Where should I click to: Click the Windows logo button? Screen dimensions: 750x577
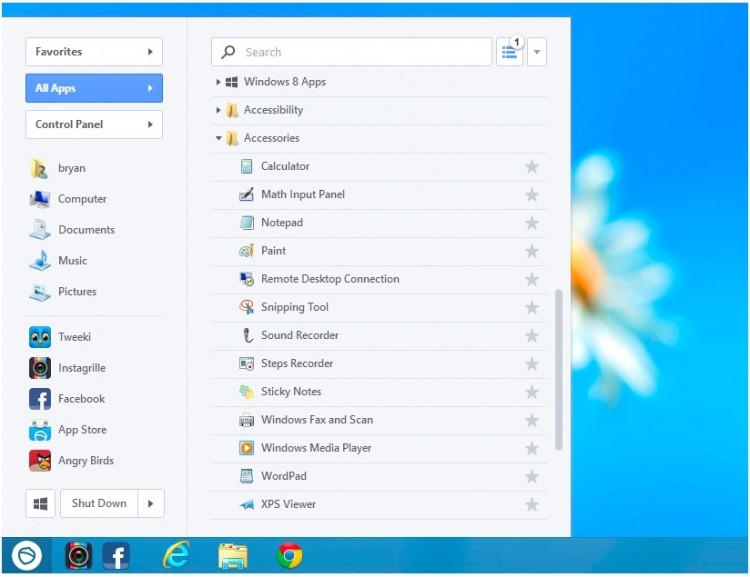pyautogui.click(x=41, y=504)
